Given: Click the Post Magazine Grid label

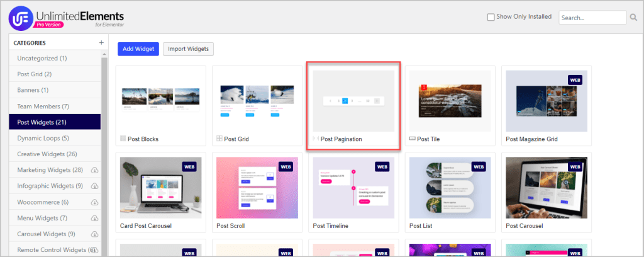Looking at the screenshot, I should 531,139.
